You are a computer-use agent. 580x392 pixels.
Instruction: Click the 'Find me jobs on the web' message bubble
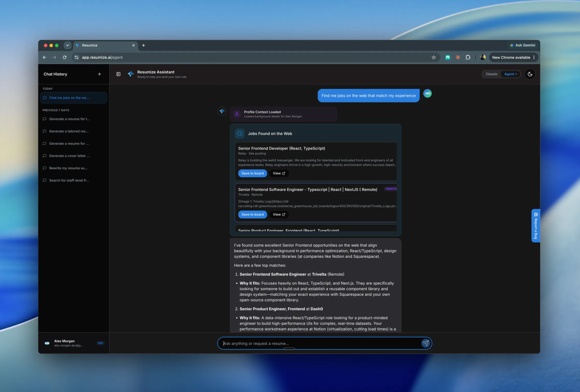tap(368, 96)
